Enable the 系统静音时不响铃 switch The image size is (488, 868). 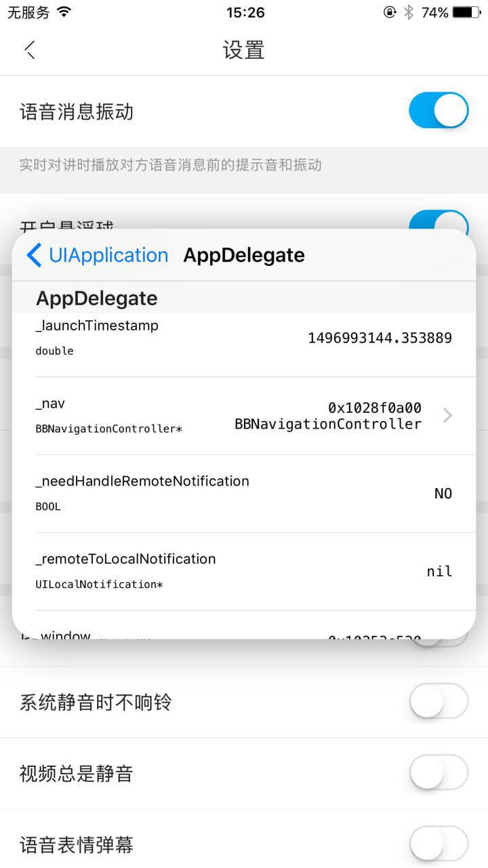tap(439, 701)
